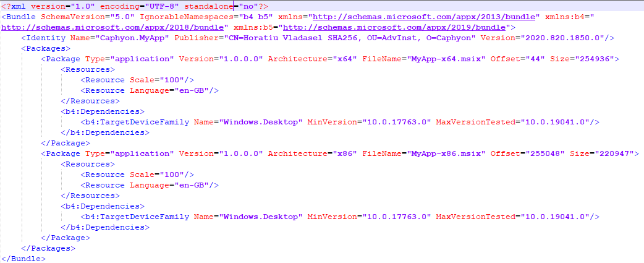
Task: Click the opening <Packages> tag
Action: coord(45,48)
